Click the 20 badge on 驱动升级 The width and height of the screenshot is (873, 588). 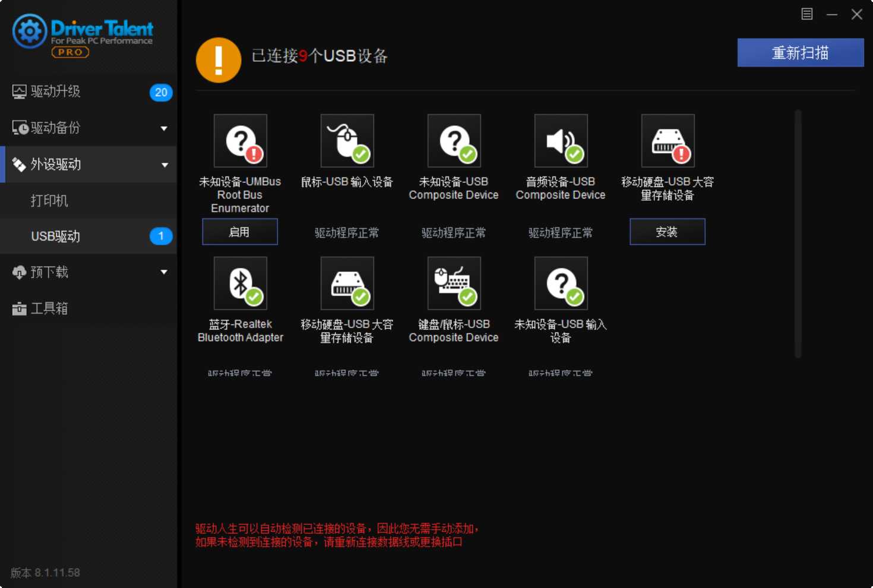161,92
